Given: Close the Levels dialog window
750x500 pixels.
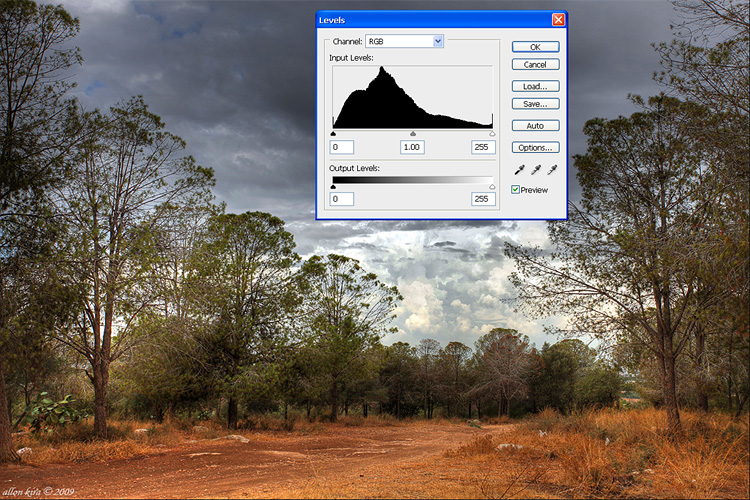Looking at the screenshot, I should tap(557, 19).
